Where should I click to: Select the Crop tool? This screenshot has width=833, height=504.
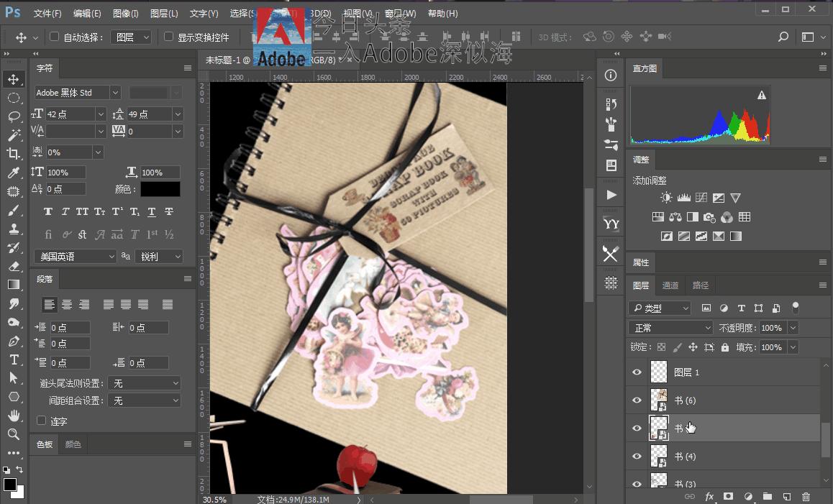click(x=13, y=154)
